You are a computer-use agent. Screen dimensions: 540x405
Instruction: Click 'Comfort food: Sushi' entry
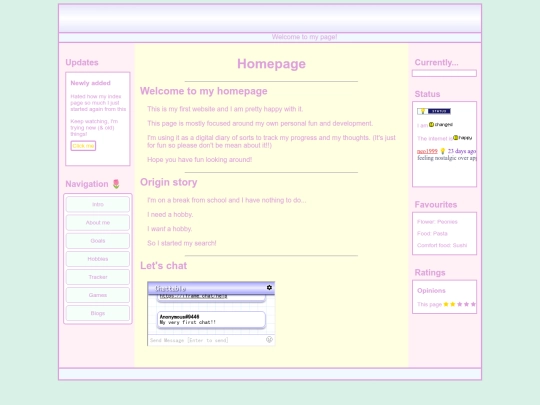[442, 245]
